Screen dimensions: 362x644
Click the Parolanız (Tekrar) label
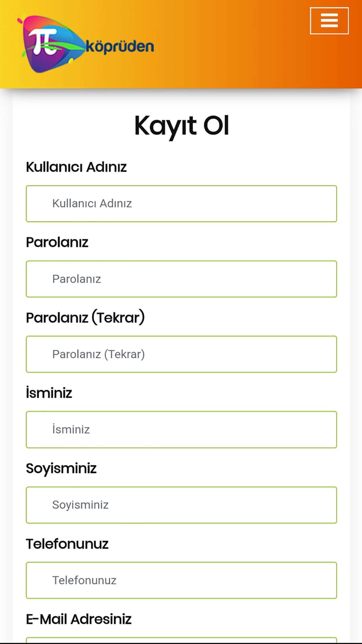click(85, 318)
